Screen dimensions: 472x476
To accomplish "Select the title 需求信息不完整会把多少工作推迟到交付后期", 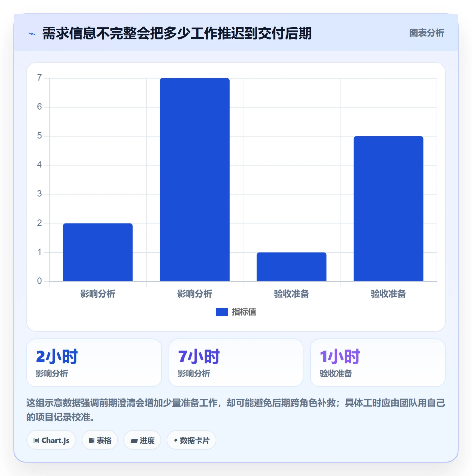I will pos(177,33).
